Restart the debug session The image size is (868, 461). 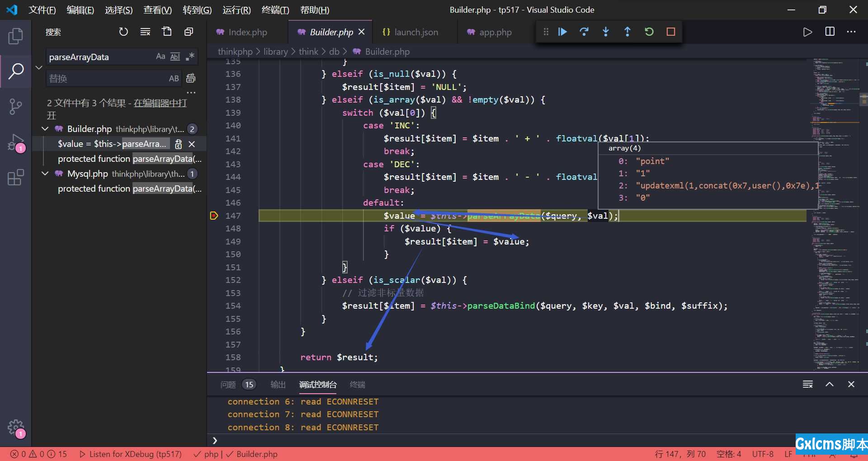(649, 32)
